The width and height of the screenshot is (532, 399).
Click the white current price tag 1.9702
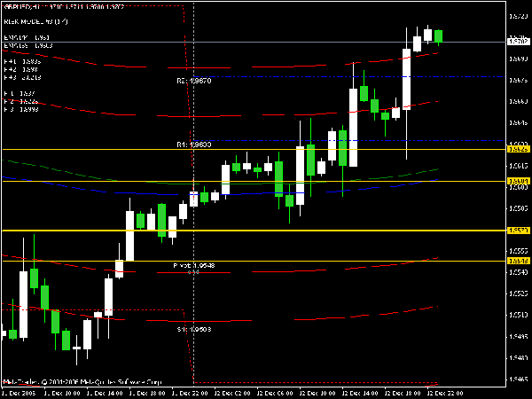(x=518, y=42)
